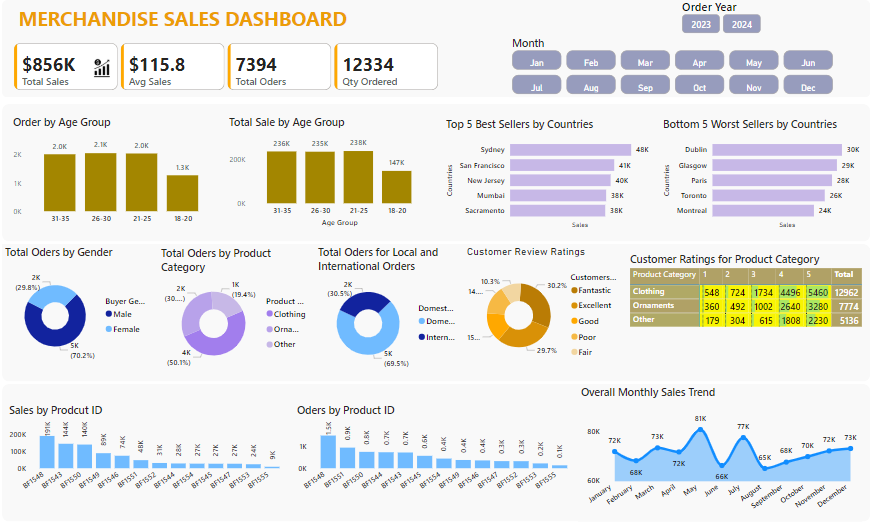
Task: Click the Merchandise Sales Dashboard title
Action: [x=182, y=19]
